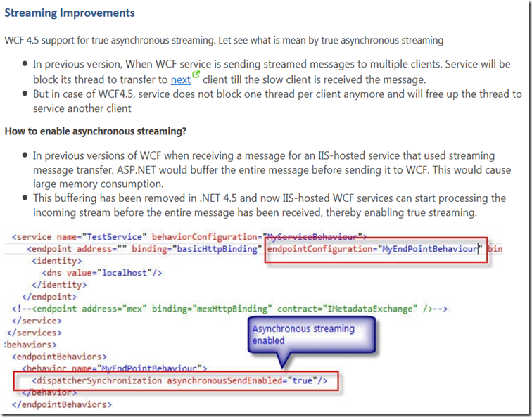Click the "How to enable asynchronous streaming?" subheading
The width and height of the screenshot is (532, 417).
(95, 131)
